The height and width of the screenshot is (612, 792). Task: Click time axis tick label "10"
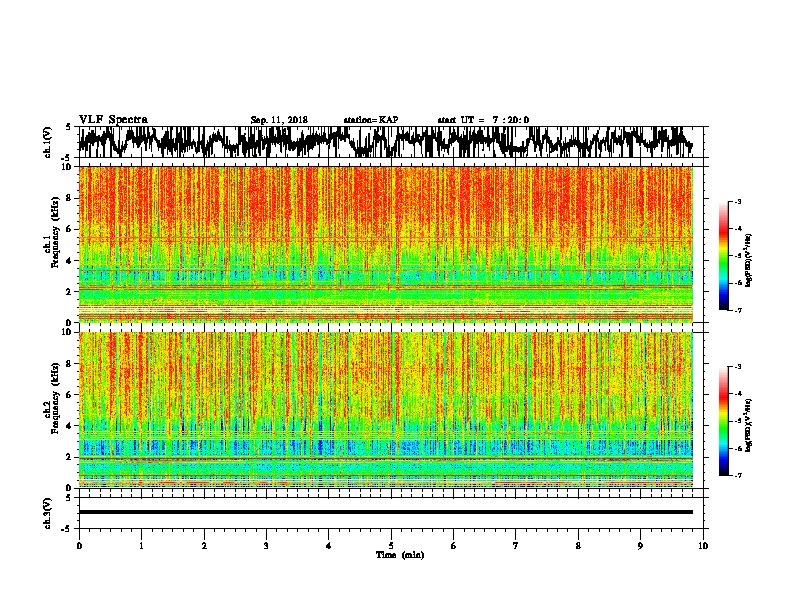(x=703, y=546)
